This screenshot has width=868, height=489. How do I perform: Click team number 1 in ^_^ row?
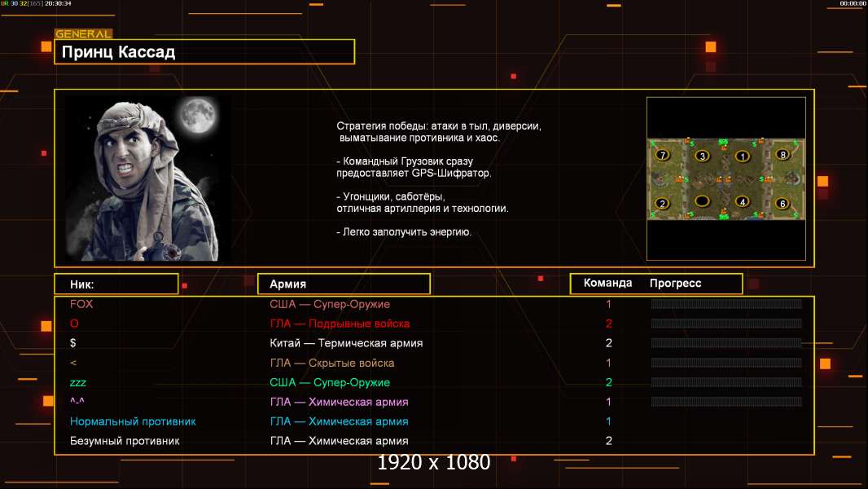608,402
